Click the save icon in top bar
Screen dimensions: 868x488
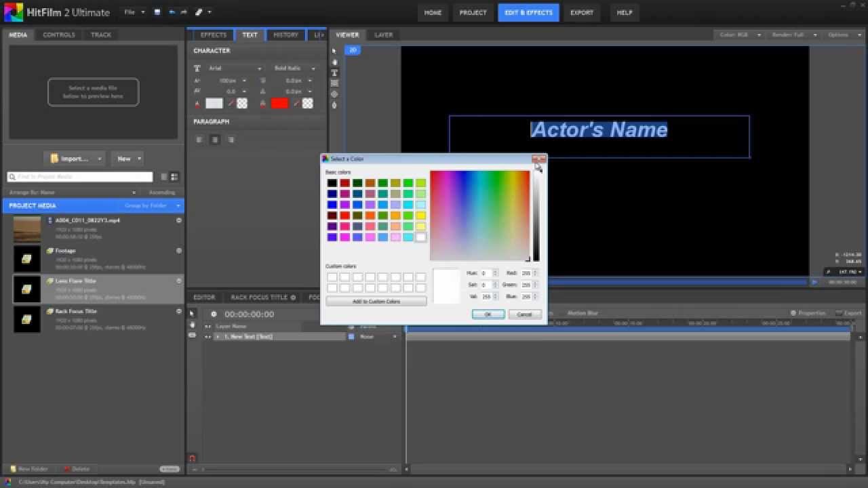157,12
